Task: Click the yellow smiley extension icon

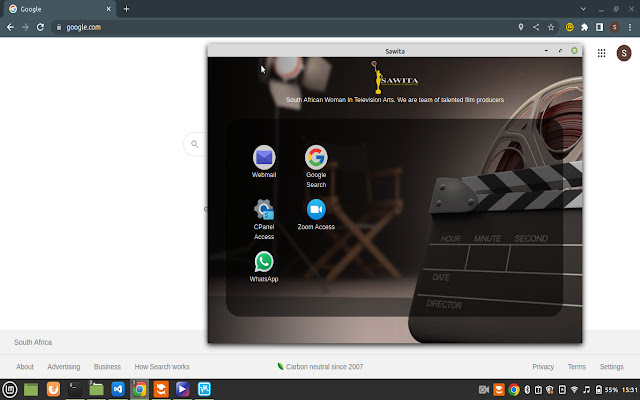Action: point(569,27)
